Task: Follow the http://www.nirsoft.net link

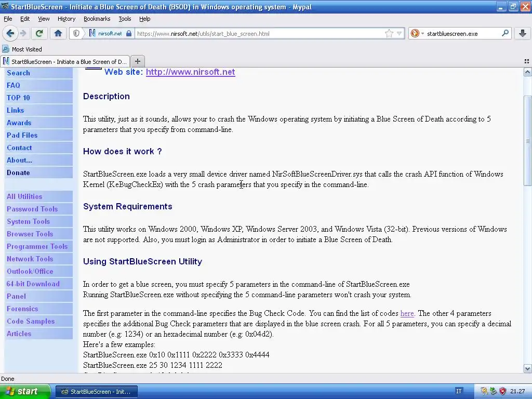Action: coord(190,72)
